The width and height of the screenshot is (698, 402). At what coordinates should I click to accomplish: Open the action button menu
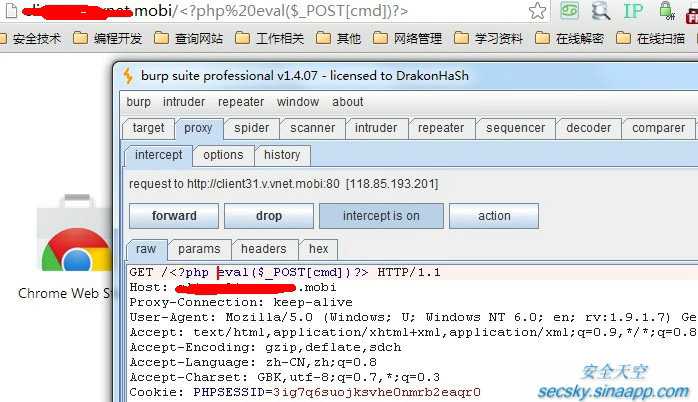[x=494, y=216]
